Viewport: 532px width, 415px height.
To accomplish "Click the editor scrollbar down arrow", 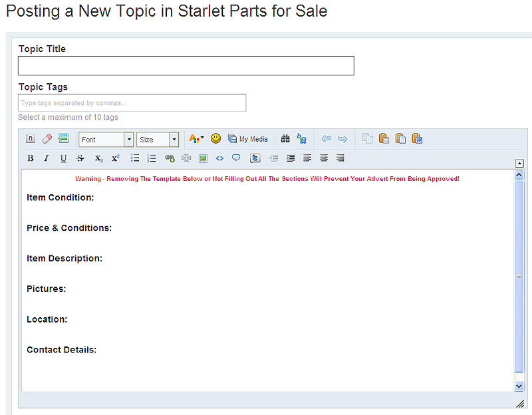I will 519,386.
